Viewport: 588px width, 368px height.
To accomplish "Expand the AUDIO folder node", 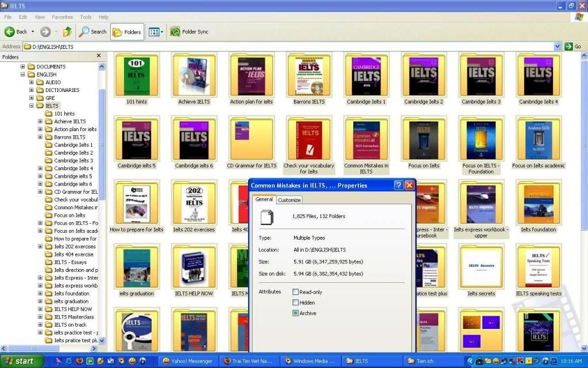I will [x=32, y=82].
